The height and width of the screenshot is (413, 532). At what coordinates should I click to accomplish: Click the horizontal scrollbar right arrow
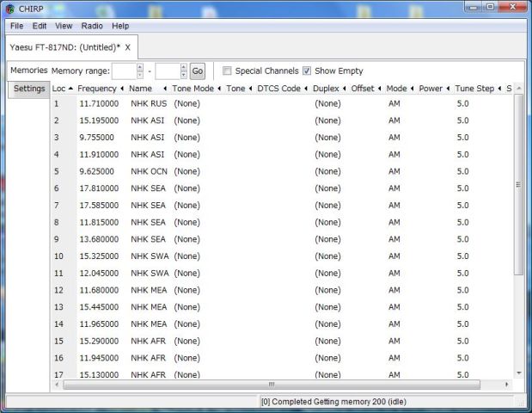click(x=506, y=385)
